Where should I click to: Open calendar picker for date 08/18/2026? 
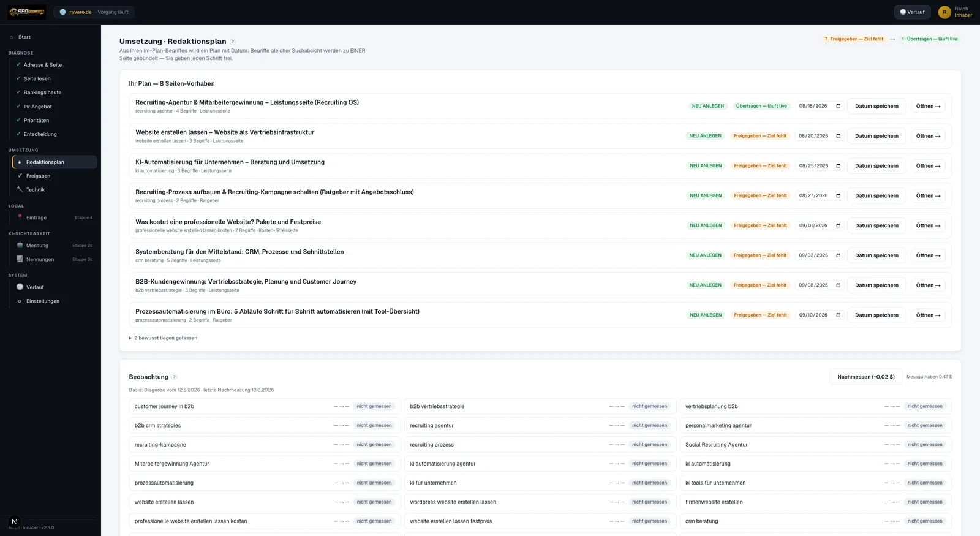(839, 106)
